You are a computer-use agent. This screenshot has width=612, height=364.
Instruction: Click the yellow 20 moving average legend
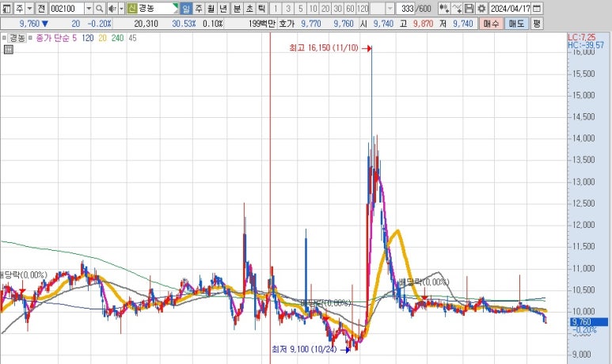(102, 38)
